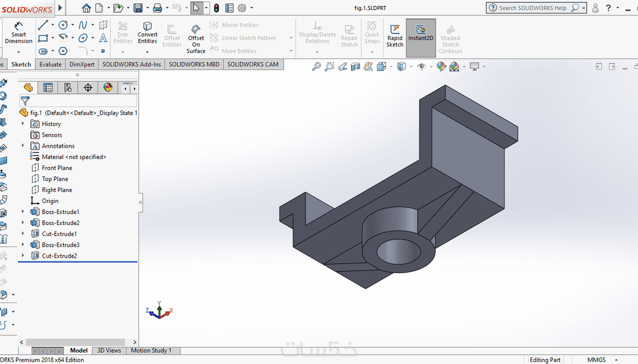Select the Right Plane

click(57, 190)
